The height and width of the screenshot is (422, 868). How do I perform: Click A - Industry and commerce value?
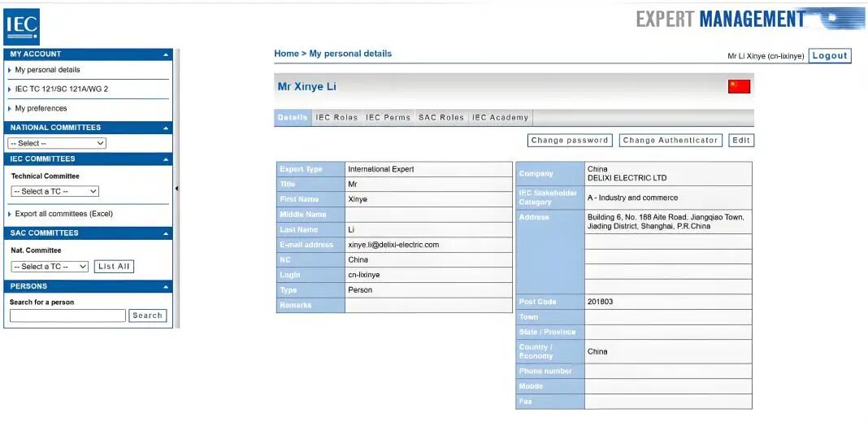click(633, 198)
